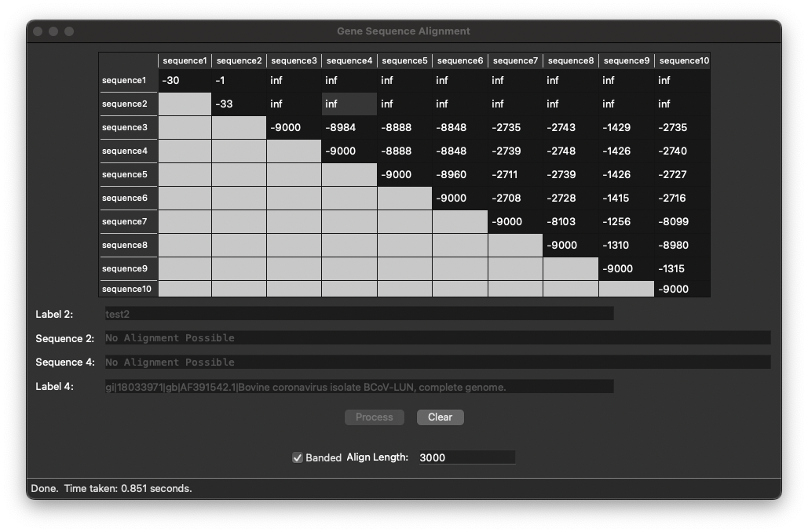Click the -8103 cell in sequence7 row
Viewport: 808px width, 532px height.
point(571,221)
